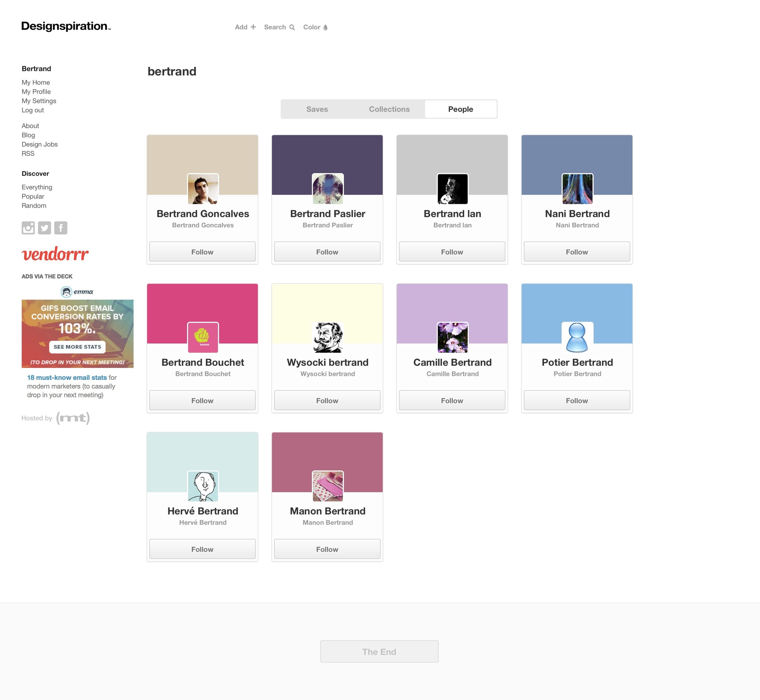The image size is (760, 700).
Task: Follow Bertrand Goncalves
Action: 202,251
